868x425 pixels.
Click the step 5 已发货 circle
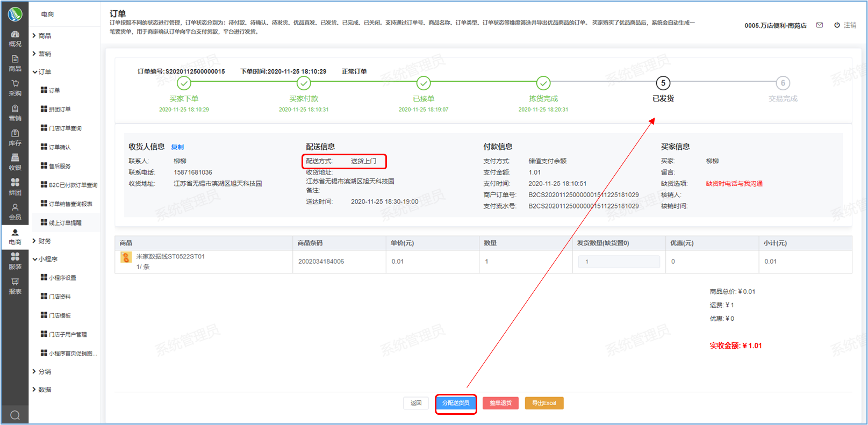[x=663, y=83]
